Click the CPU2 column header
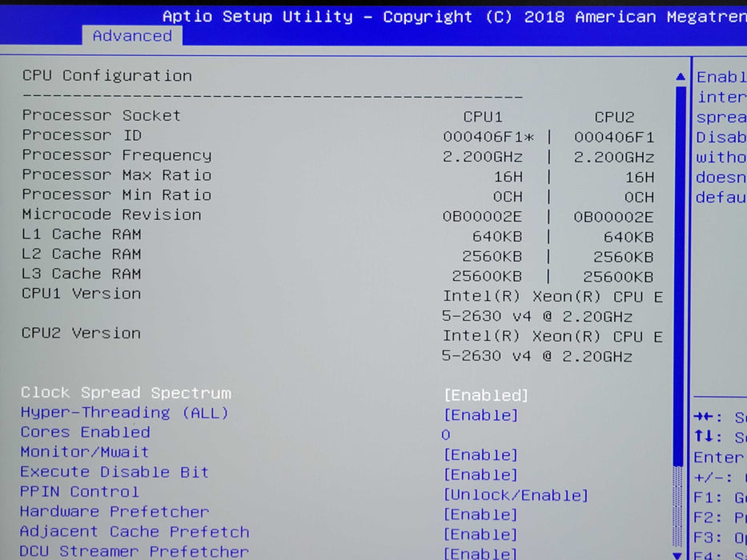The height and width of the screenshot is (560, 747). [x=615, y=117]
